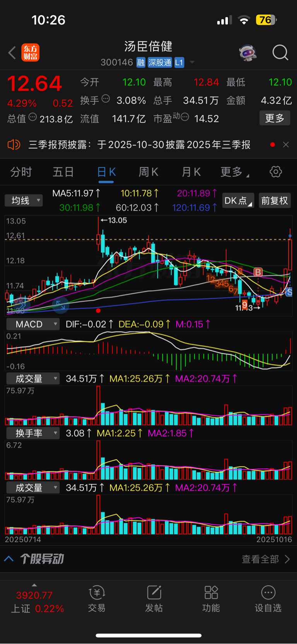Open the robot assistant icon
Viewport: 297px width, 644px height.
[248, 53]
